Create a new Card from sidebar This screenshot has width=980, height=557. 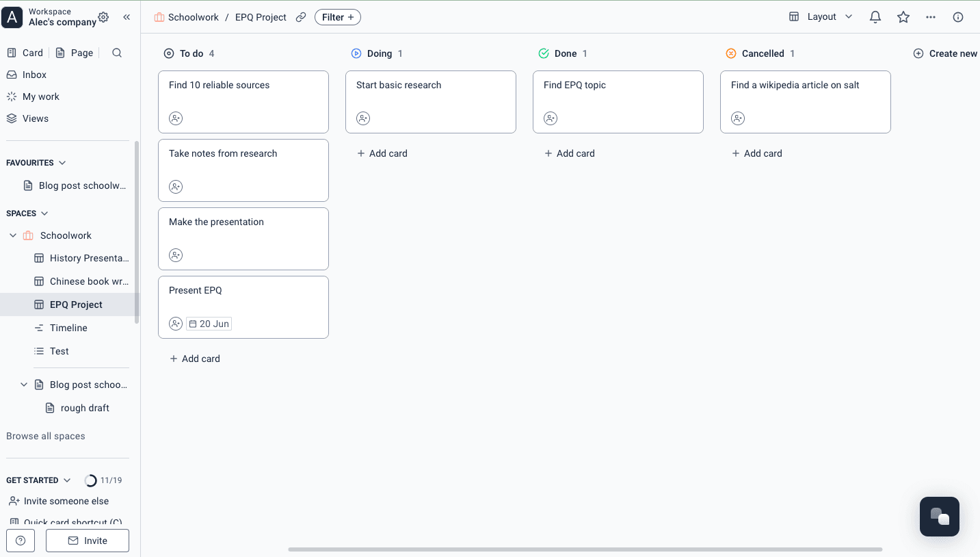[25, 53]
